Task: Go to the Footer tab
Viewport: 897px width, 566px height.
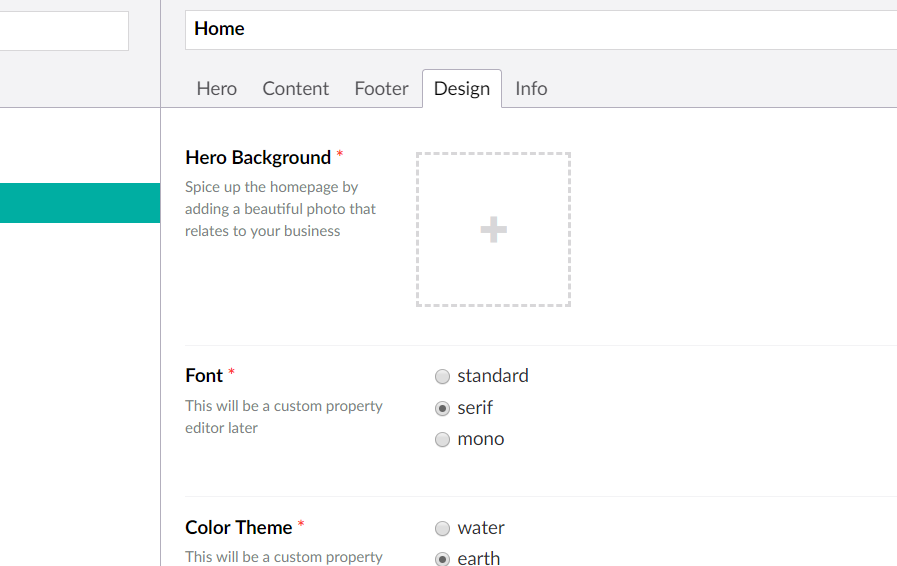Action: (381, 88)
